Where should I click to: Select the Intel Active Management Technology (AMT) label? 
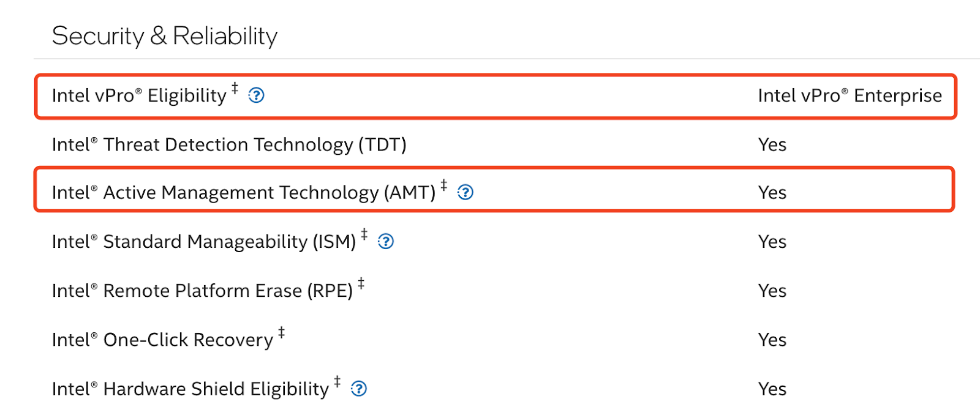(243, 193)
